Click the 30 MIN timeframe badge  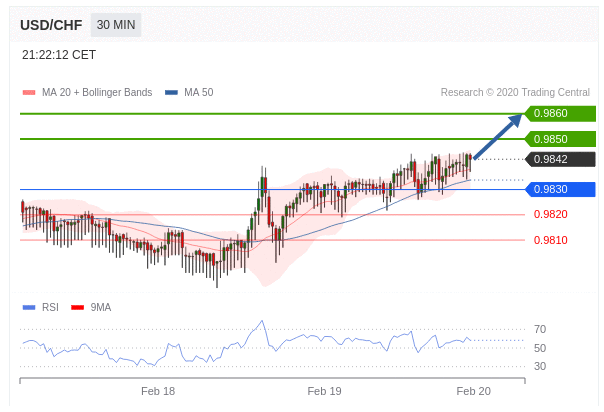click(x=116, y=25)
